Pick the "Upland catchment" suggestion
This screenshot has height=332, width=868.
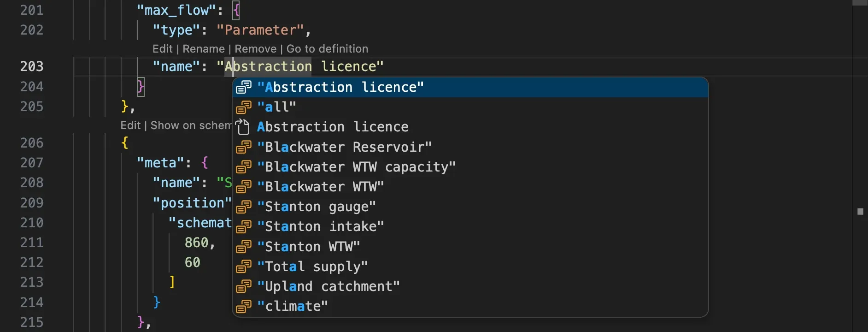[x=470, y=286]
